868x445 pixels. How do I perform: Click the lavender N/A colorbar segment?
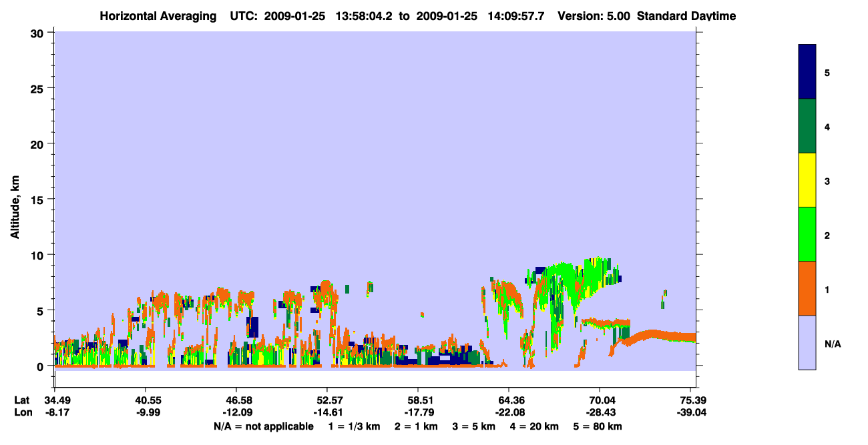click(x=807, y=342)
